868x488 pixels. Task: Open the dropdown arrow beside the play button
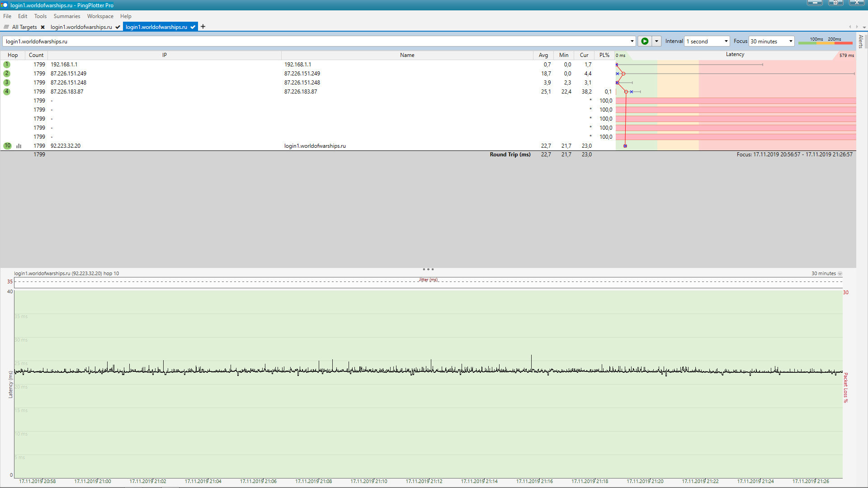pos(656,41)
